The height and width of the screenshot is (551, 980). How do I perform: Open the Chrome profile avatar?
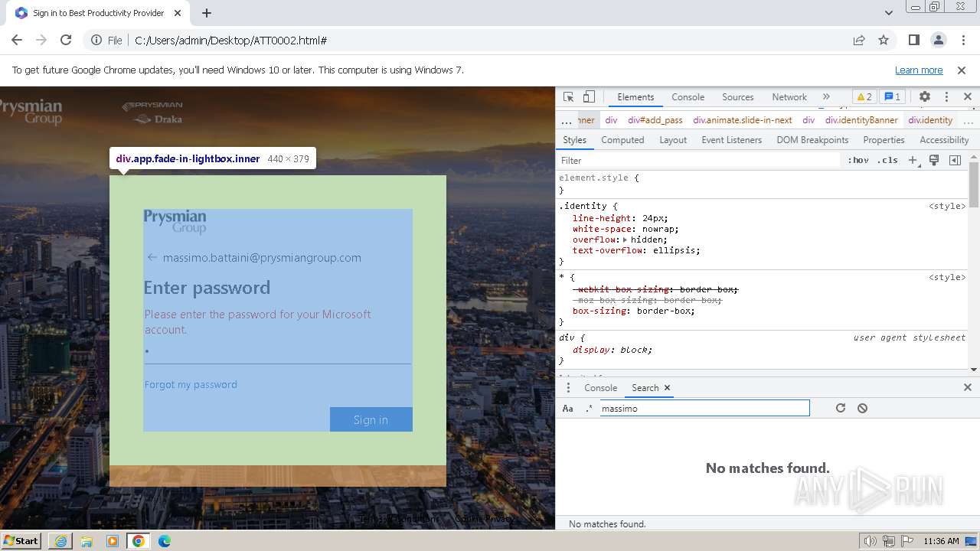point(938,40)
